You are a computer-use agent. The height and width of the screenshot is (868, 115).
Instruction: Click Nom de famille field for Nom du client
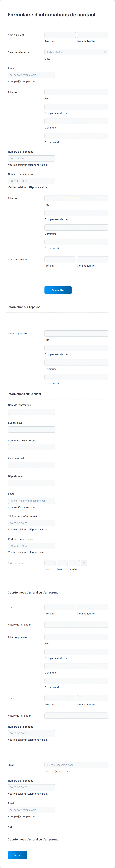coord(92,35)
